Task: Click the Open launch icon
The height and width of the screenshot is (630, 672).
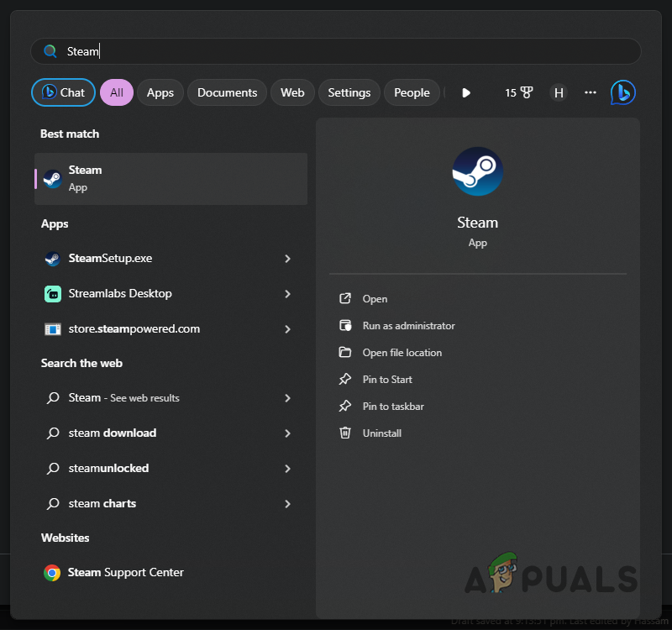Action: (345, 298)
